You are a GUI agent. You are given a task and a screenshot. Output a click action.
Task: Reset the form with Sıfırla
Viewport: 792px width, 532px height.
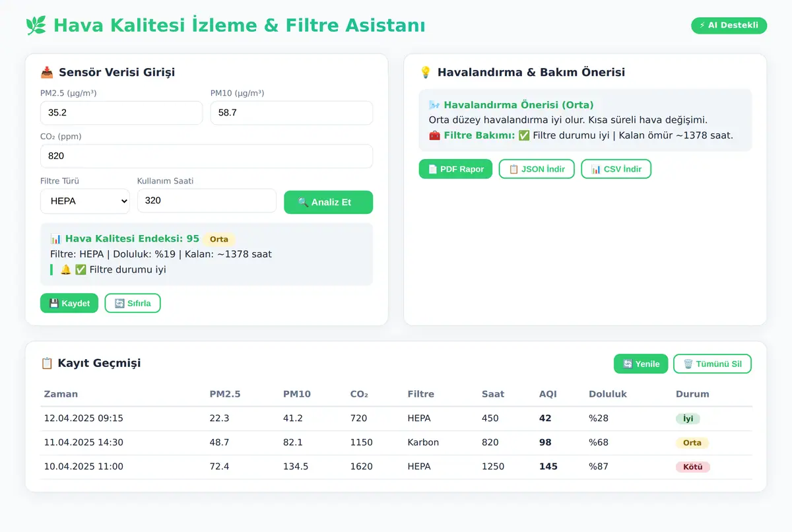133,303
